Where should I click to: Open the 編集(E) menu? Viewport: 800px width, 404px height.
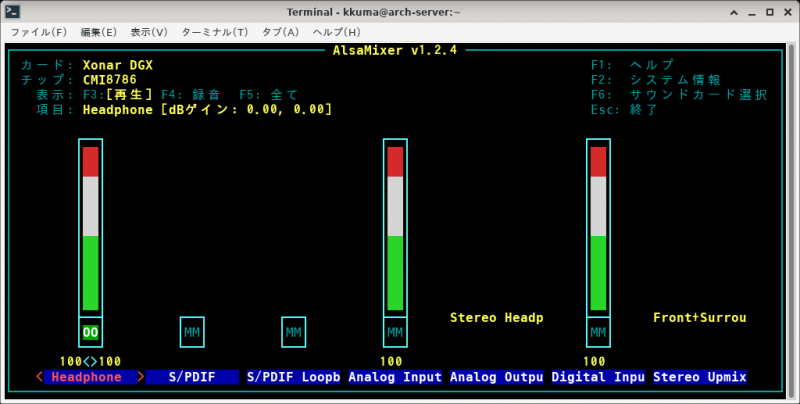pyautogui.click(x=96, y=32)
